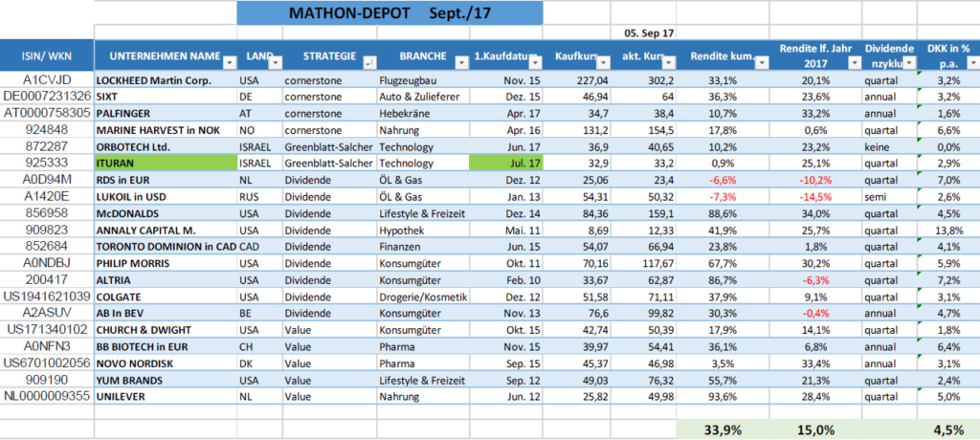The width and height of the screenshot is (980, 440).
Task: Select the ORBOTECH Ltd. cell
Action: 166,147
